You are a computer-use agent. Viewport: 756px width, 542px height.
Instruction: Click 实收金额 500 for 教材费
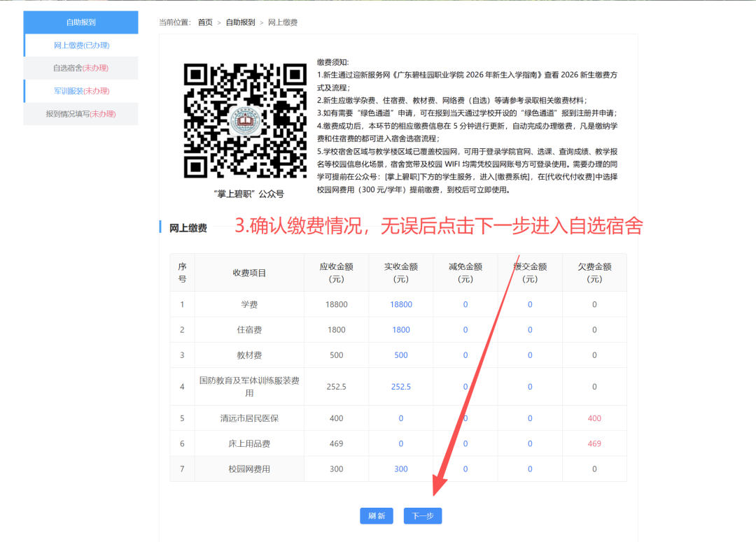click(x=401, y=355)
